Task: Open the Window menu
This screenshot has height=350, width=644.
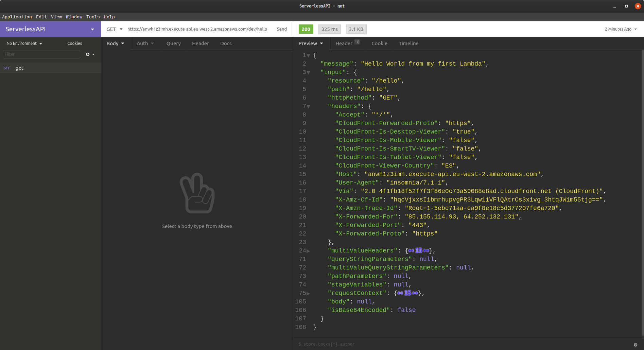Action: tap(74, 17)
